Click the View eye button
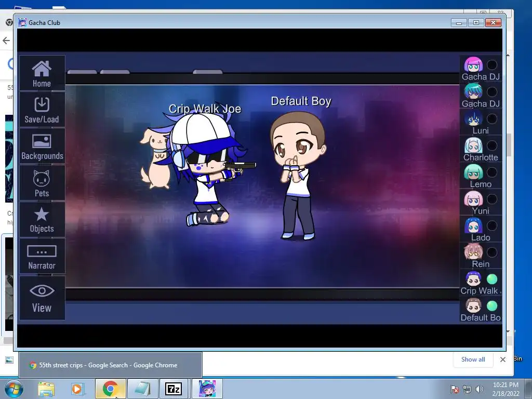This screenshot has height=399, width=532. pos(42,298)
